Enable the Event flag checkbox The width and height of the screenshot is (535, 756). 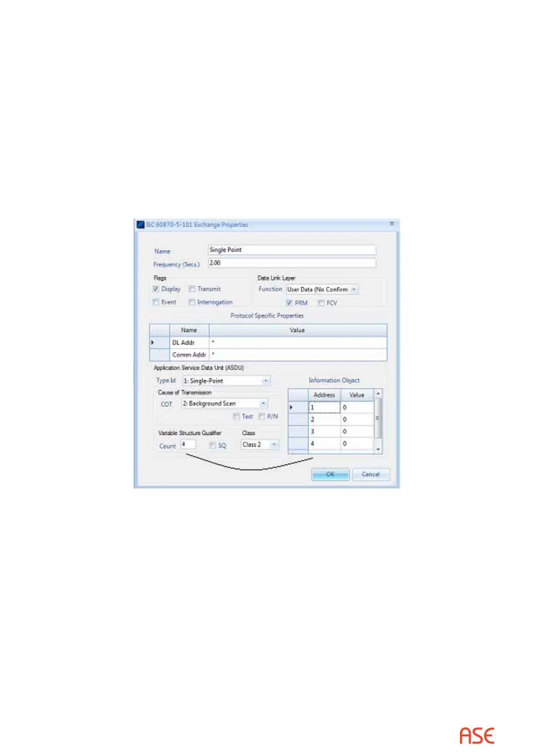tap(156, 302)
